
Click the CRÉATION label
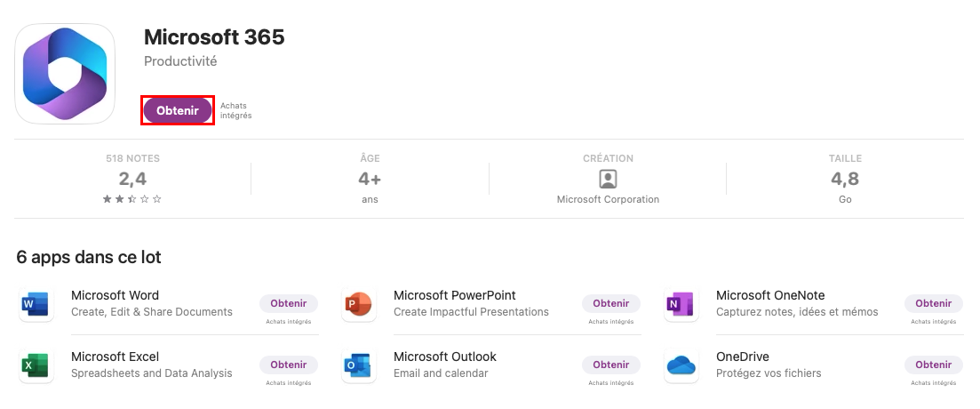[x=608, y=159]
